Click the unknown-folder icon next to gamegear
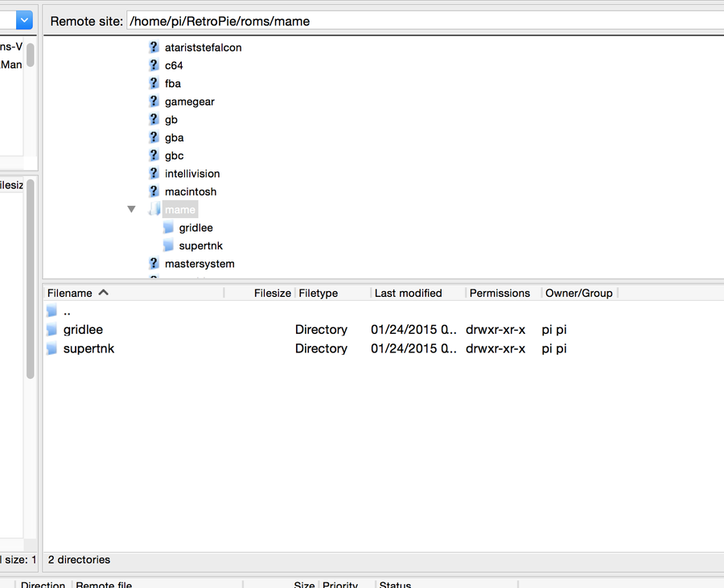The image size is (724, 588). [x=154, y=101]
